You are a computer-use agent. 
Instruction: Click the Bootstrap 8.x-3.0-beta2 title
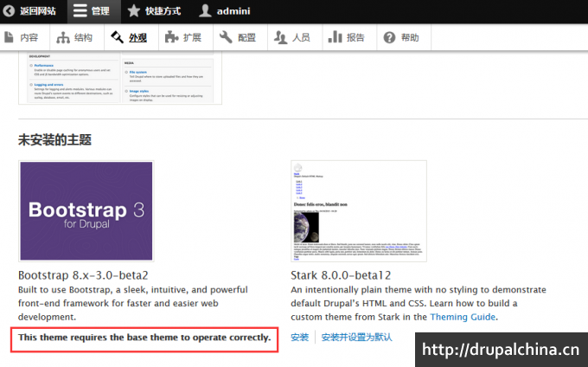click(83, 275)
